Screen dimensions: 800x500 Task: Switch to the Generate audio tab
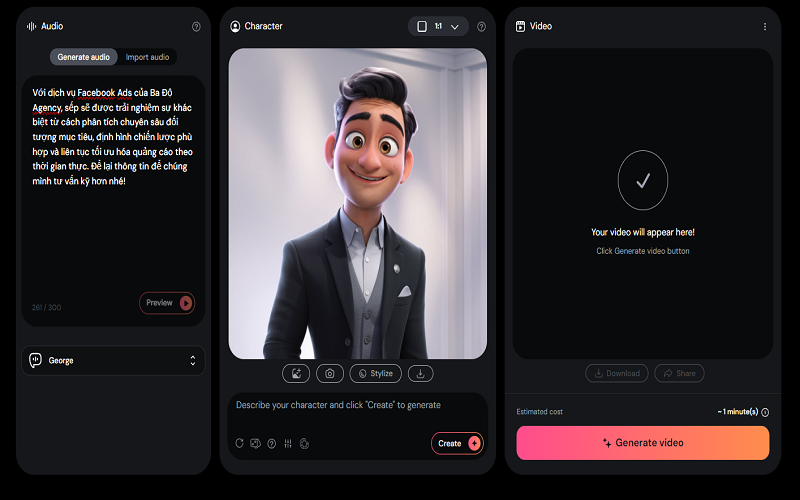84,57
